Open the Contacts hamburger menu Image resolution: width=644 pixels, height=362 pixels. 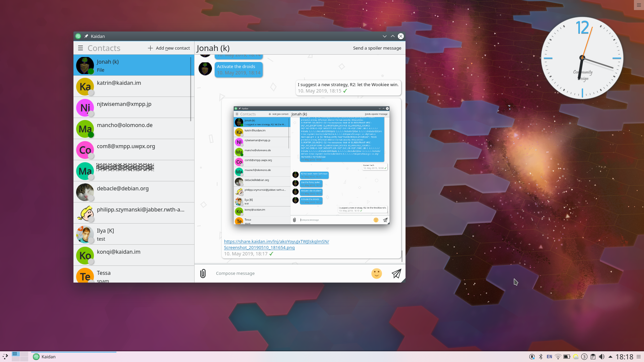click(80, 48)
